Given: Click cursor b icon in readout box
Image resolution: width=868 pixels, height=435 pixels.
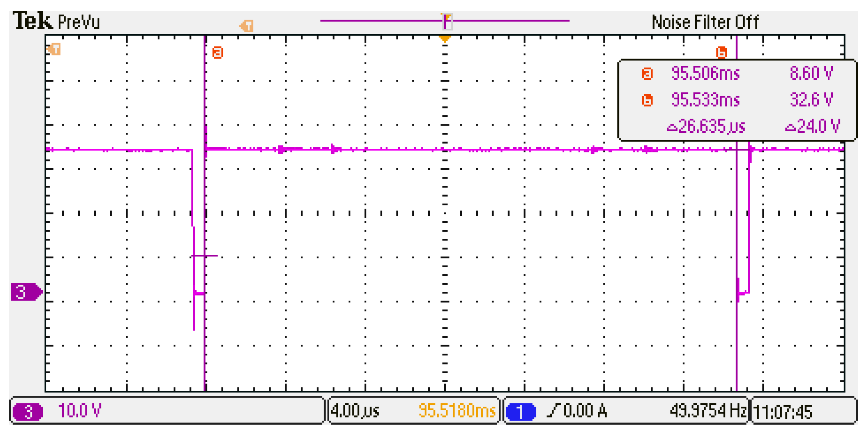Looking at the screenshot, I should click(x=647, y=100).
